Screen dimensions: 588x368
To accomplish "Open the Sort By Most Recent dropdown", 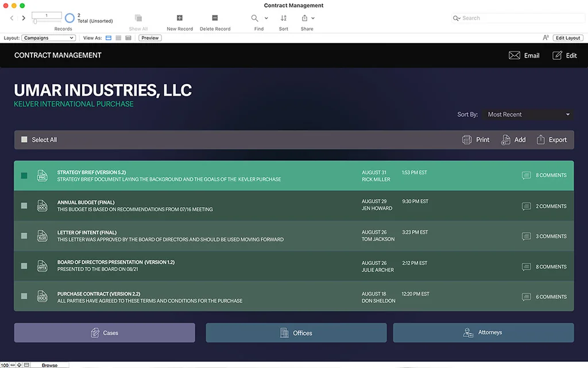I will (x=528, y=114).
